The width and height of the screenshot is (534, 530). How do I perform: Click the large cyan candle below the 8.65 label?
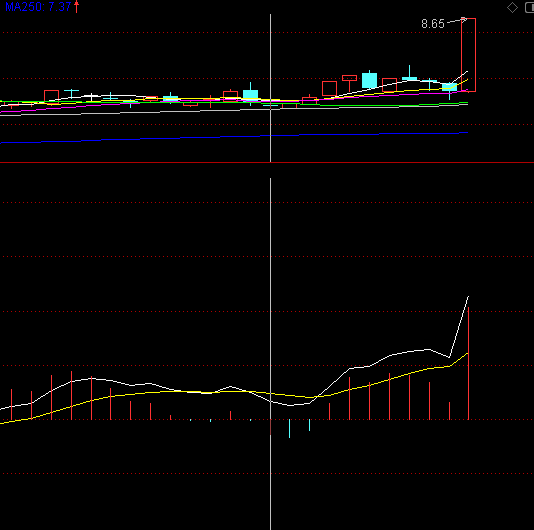[370, 80]
